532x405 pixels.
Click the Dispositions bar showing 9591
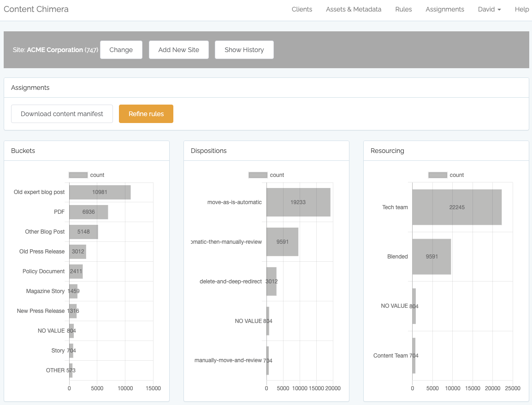pyautogui.click(x=282, y=242)
